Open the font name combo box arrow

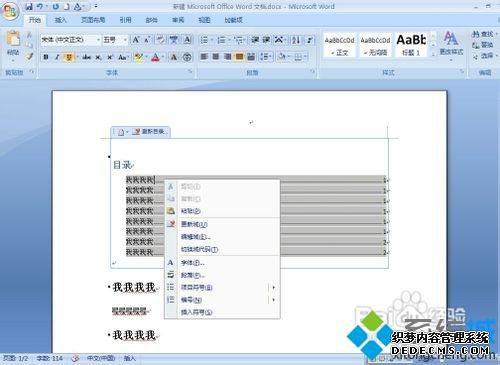(98, 40)
